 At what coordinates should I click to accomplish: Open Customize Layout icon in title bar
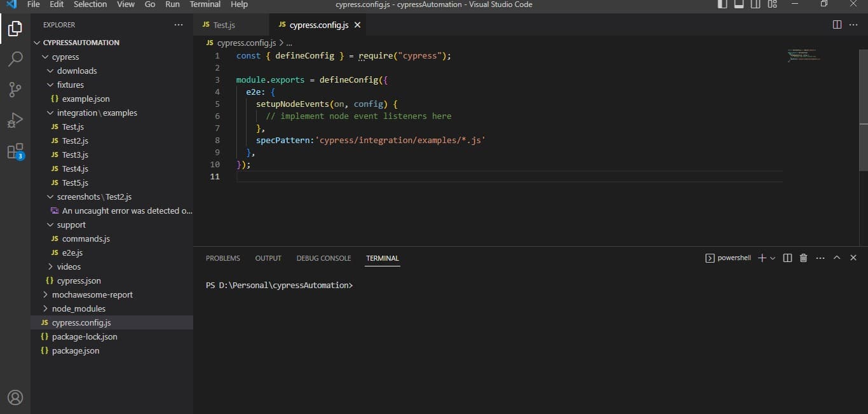(772, 4)
